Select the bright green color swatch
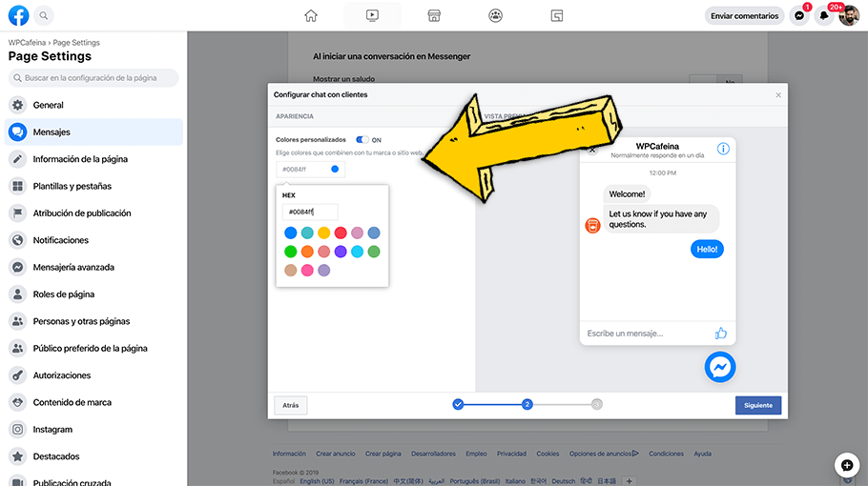The width and height of the screenshot is (868, 486). coord(291,252)
